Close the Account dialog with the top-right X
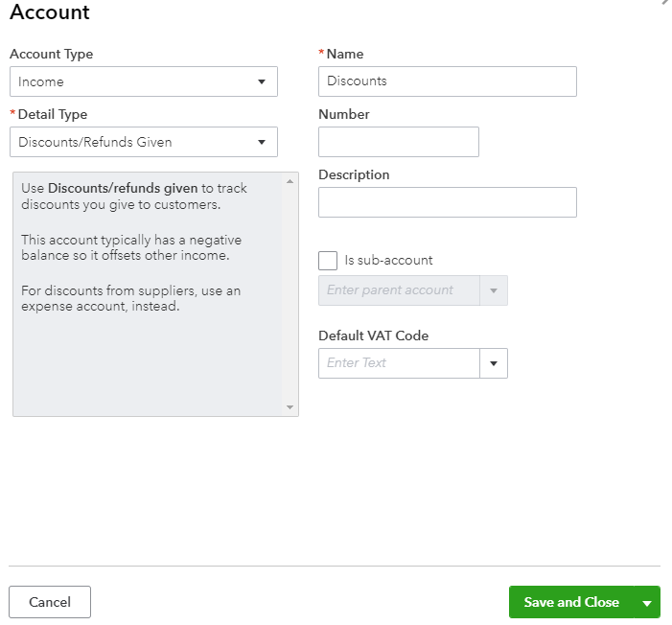 click(x=666, y=3)
